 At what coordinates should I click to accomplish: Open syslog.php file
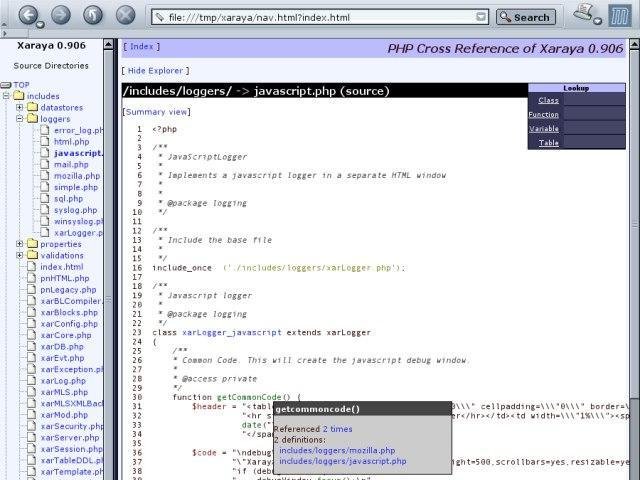tap(76, 210)
